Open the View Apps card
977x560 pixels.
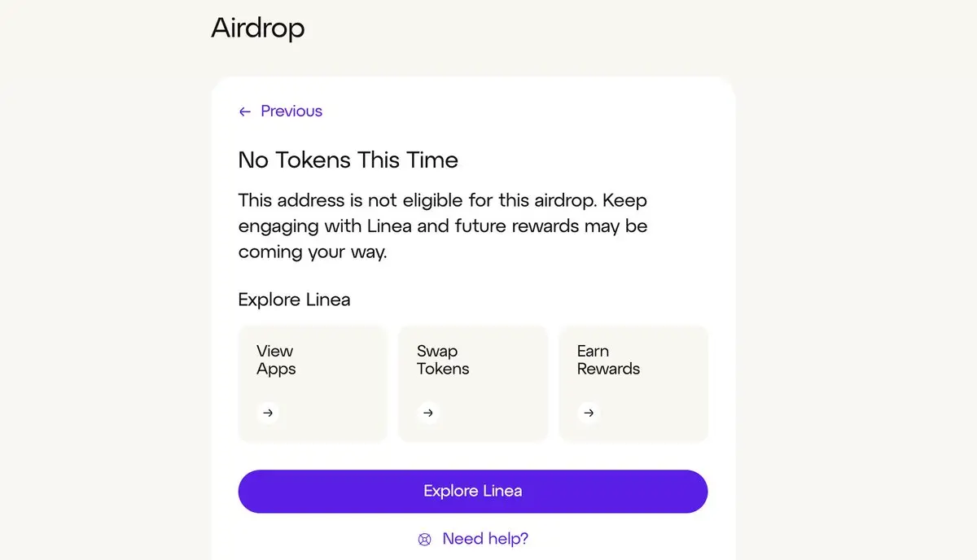click(313, 383)
